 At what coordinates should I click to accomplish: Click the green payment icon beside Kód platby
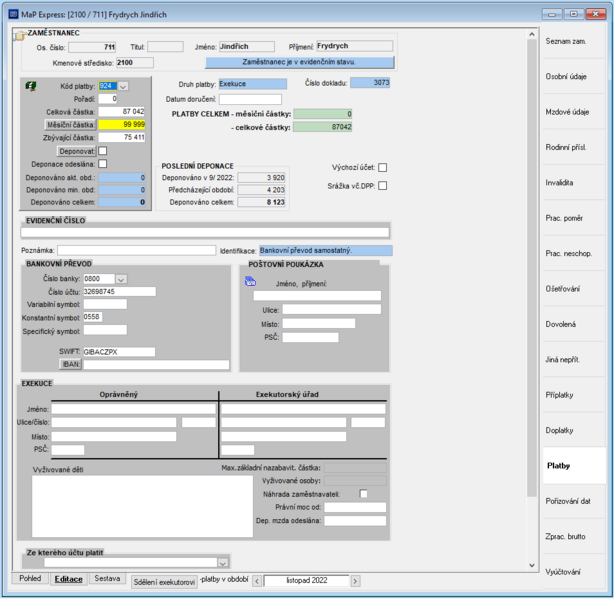31,86
